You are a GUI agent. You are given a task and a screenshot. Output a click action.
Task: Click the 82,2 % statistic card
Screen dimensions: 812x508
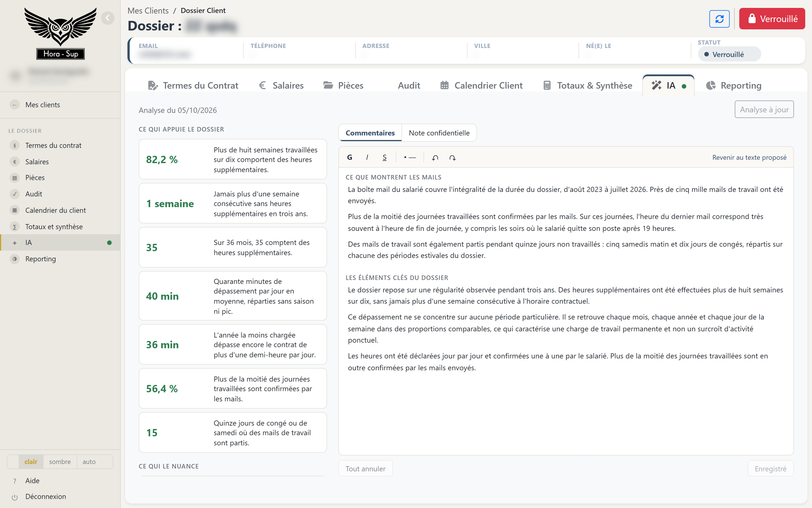tap(233, 159)
